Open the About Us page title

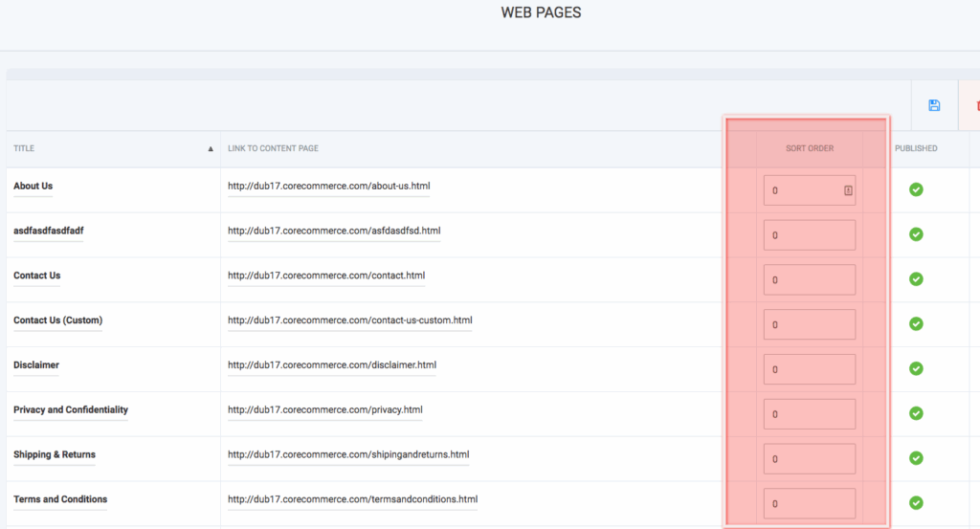[33, 186]
